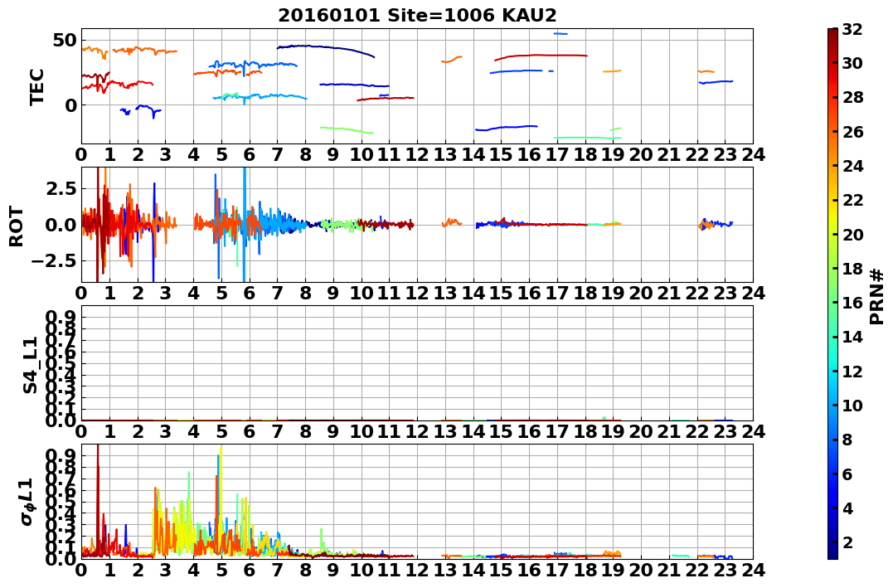
Task: Click the colorbar tick label "24"
Action: 852,166
